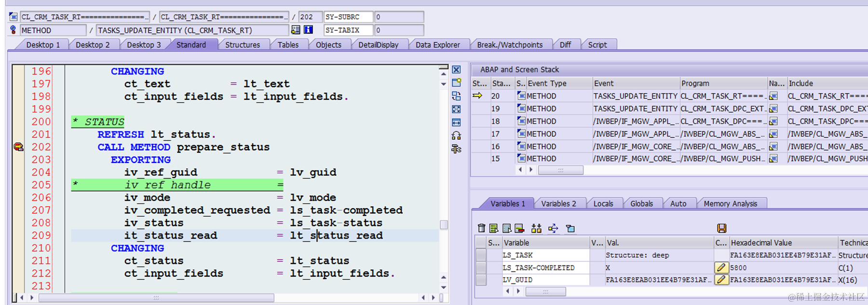
Task: Click the pencil edit icon for LS_TASK-COMPLETED
Action: coord(721,267)
